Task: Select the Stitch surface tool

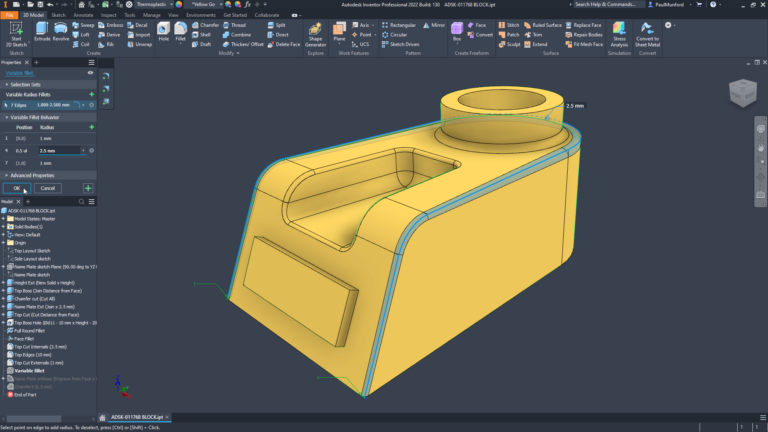Action: pyautogui.click(x=509, y=25)
